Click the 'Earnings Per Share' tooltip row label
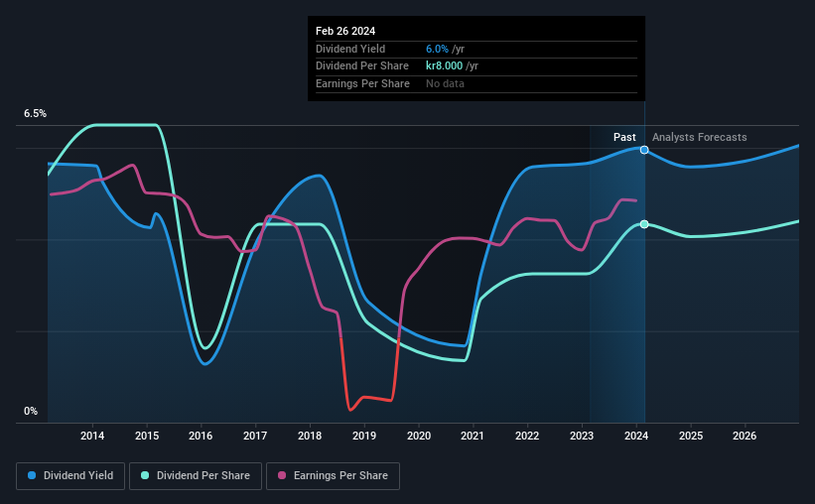 (362, 83)
